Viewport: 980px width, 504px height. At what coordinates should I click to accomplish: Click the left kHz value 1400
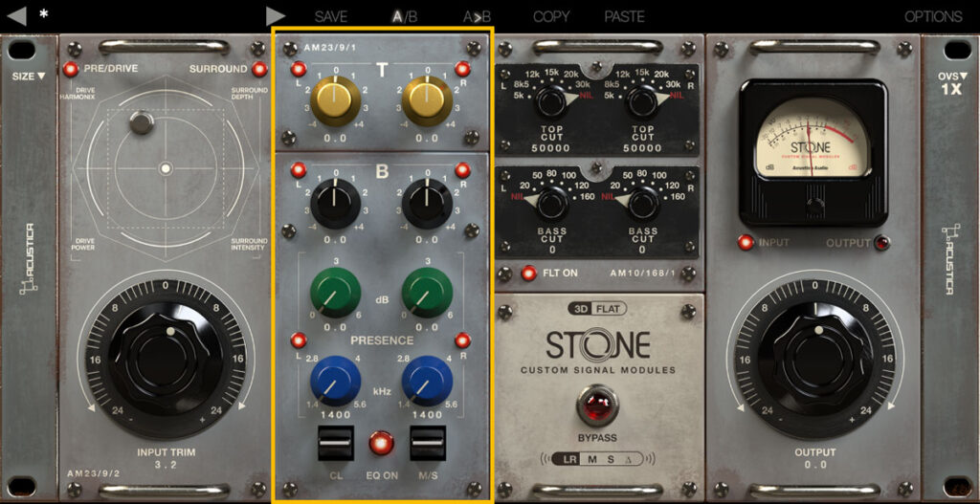336,415
